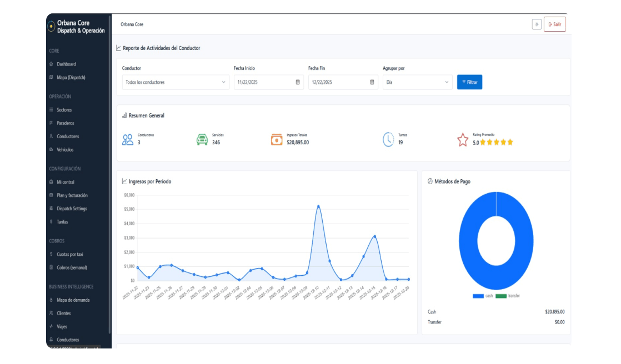This screenshot has height=364, width=621.
Task: Open Plan y facturación settings page
Action: [72, 195]
